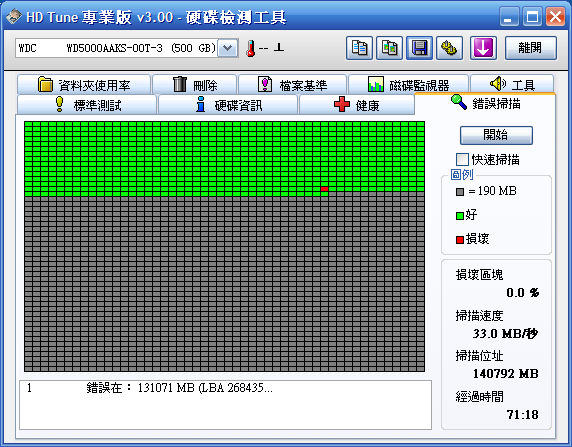The width and height of the screenshot is (572, 447).
Task: Click the thermometer temperature icon
Action: tap(251, 48)
